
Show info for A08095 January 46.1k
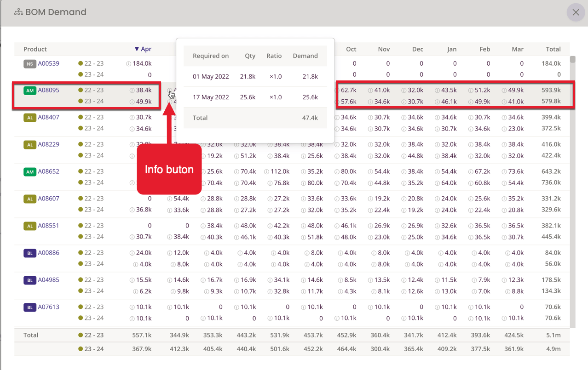(437, 102)
